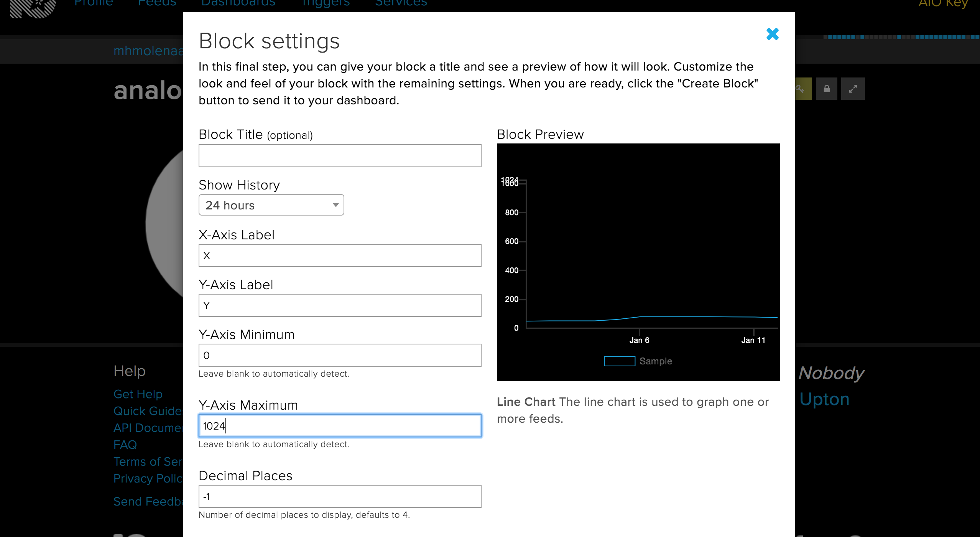Click the Block Preview chart area
Screen dimensions: 980x537
[638, 262]
